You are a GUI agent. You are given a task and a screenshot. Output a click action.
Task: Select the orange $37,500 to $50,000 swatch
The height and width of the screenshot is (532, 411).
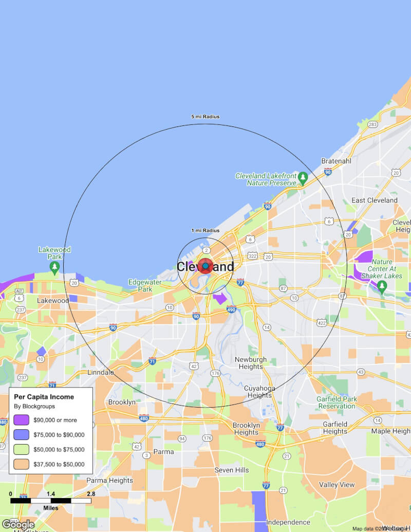(x=21, y=464)
